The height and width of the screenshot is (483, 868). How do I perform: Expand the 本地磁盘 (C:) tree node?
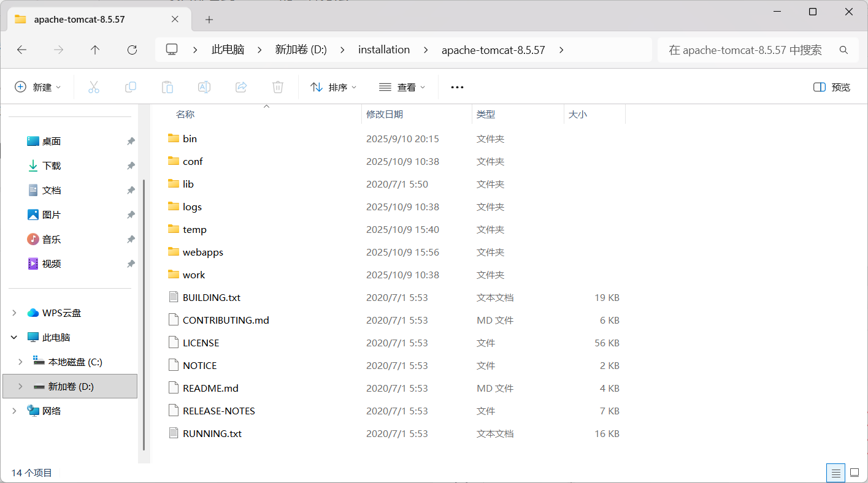tap(20, 362)
